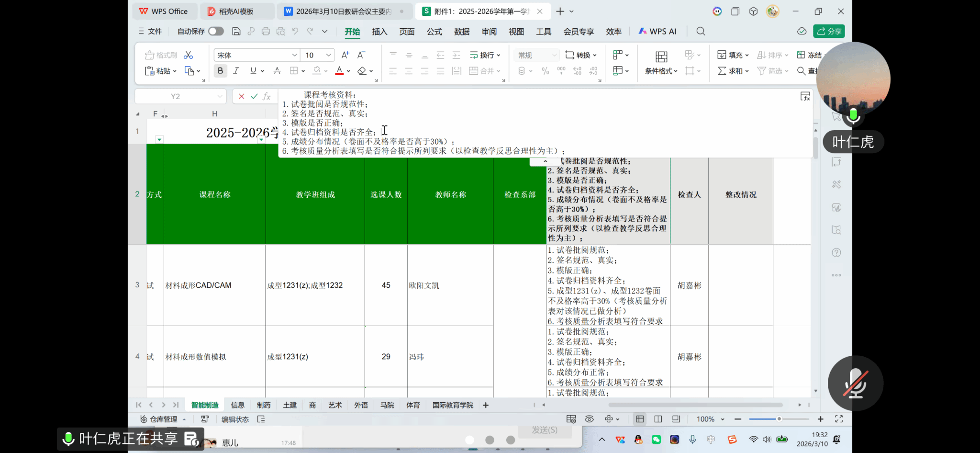Viewport: 980px width, 453px height.
Task: Click the WPS AI button
Action: 657,31
